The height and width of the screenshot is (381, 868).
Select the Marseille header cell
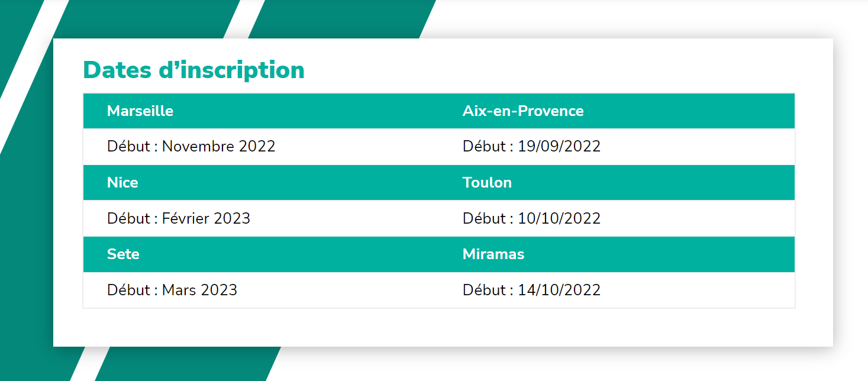point(140,111)
